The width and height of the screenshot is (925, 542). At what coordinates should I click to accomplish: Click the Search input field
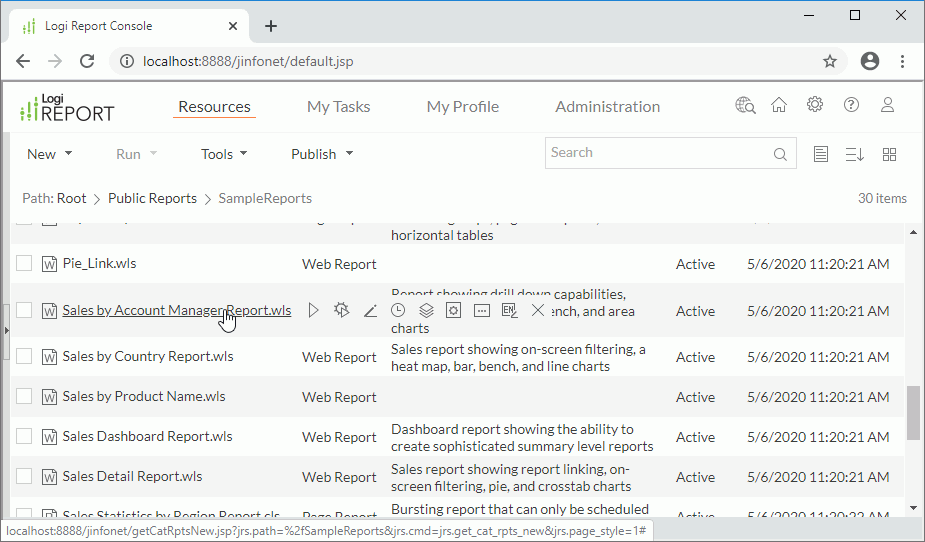click(656, 153)
